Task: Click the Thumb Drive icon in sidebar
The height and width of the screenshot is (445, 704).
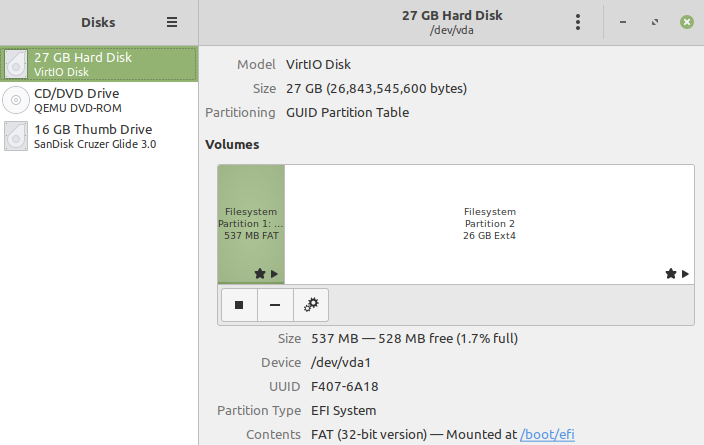Action: [16, 136]
